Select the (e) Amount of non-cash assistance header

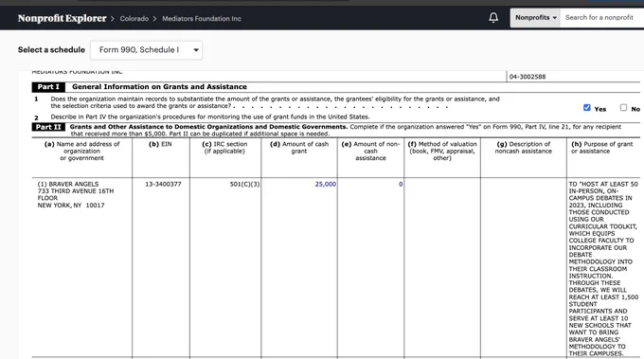[370, 152]
